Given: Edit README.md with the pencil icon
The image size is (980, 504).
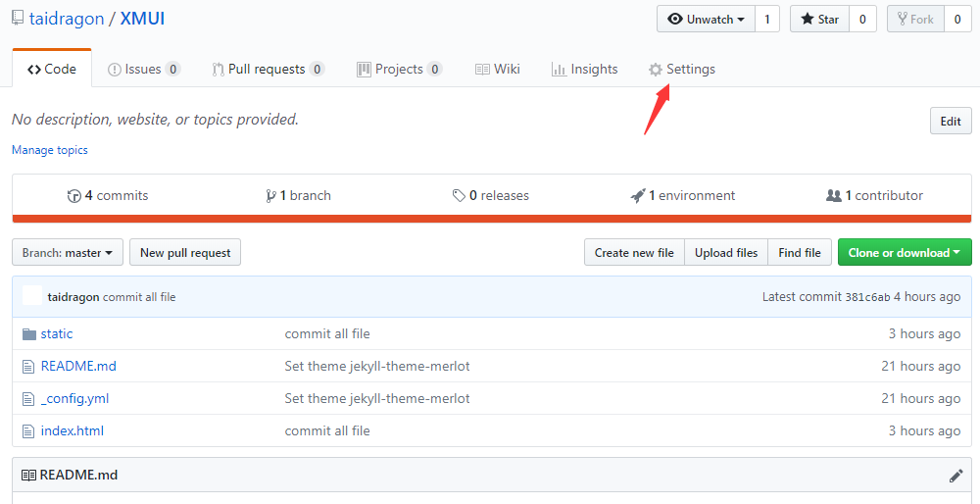Looking at the screenshot, I should 955,476.
